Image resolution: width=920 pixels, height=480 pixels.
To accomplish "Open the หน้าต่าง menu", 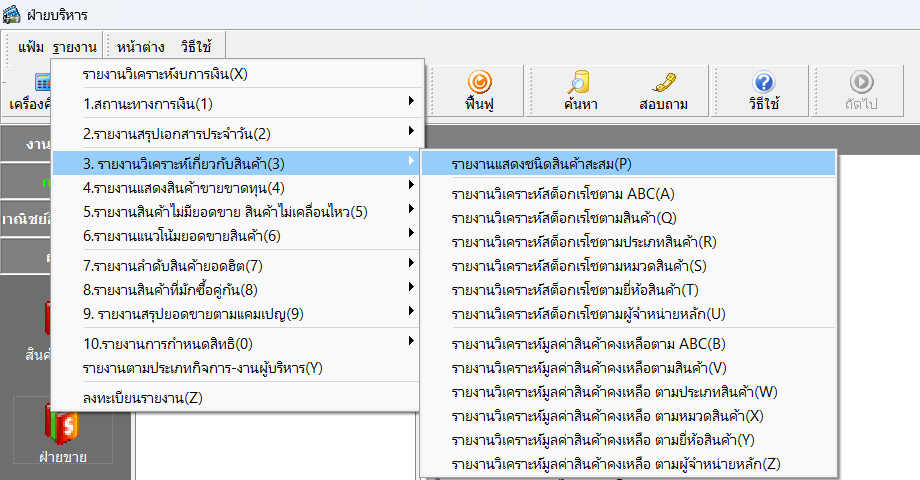I will pyautogui.click(x=140, y=47).
